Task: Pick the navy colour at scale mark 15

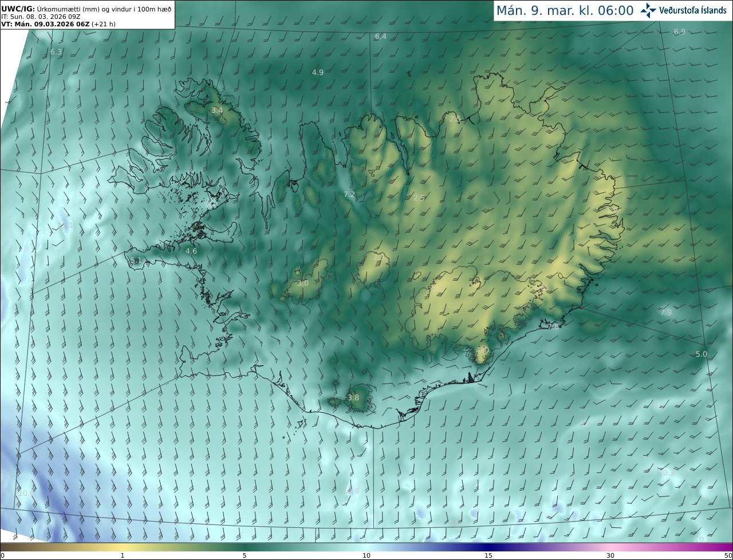Action: click(488, 547)
